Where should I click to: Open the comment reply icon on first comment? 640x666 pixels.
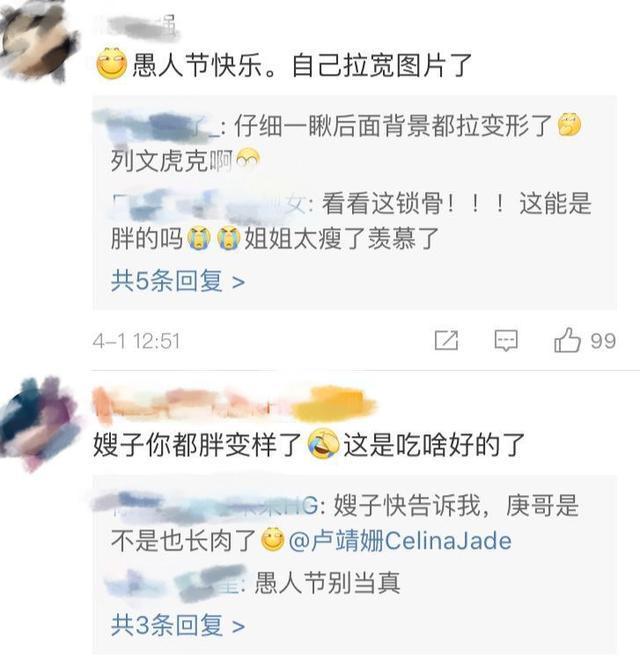(x=506, y=341)
